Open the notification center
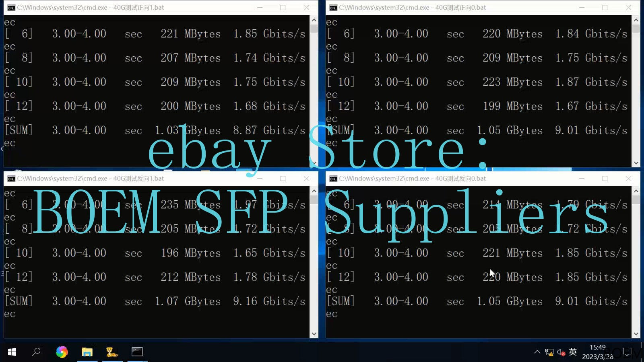 (627, 352)
